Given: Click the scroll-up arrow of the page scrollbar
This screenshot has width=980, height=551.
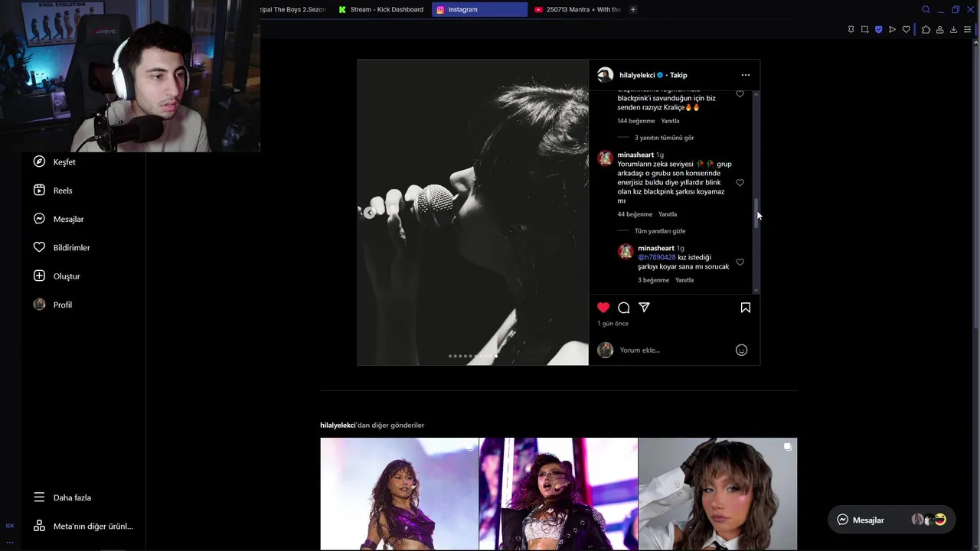Looking at the screenshot, I should pyautogui.click(x=975, y=43).
